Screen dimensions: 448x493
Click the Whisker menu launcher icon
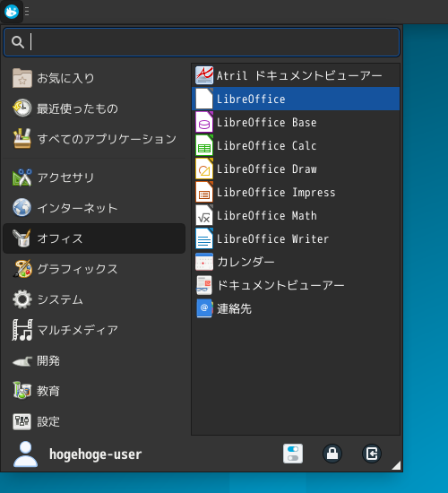(12, 12)
